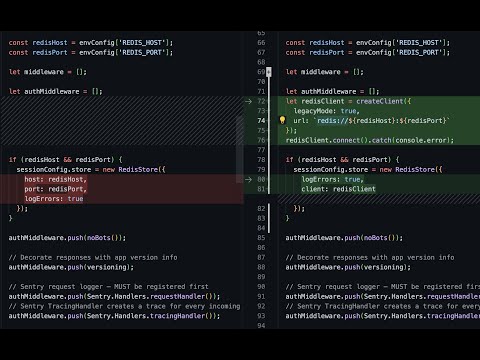Image resolution: width=480 pixels, height=360 pixels.
Task: Click the tracingHandler() line in left pane
Action: [x=114, y=316]
